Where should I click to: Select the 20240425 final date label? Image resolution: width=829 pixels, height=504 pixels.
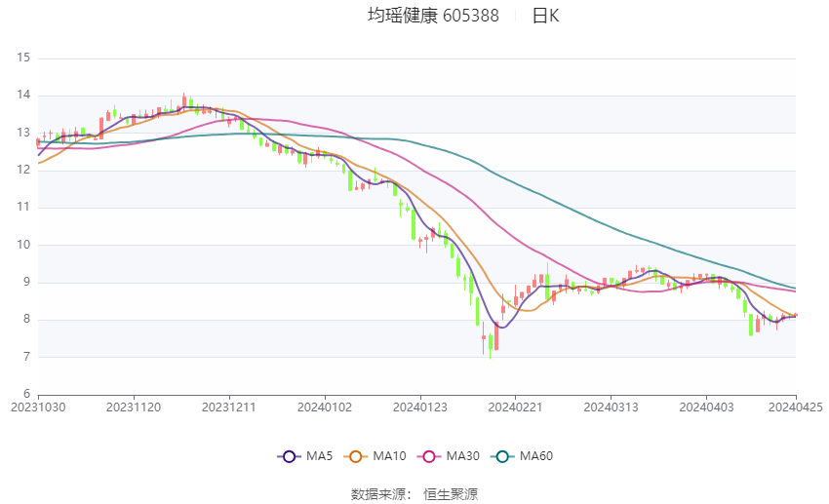(796, 407)
